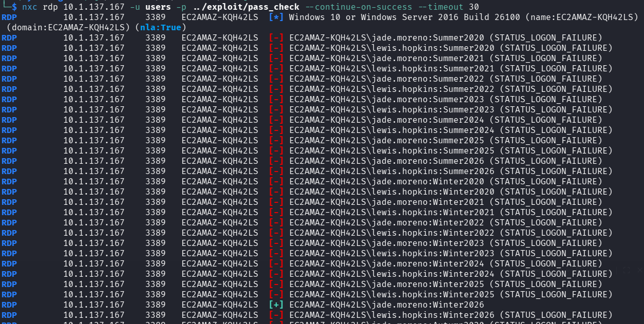Image resolution: width=644 pixels, height=324 pixels.
Task: Click 'jade.moreno:Summer2020' credential text
Action: 428,38
